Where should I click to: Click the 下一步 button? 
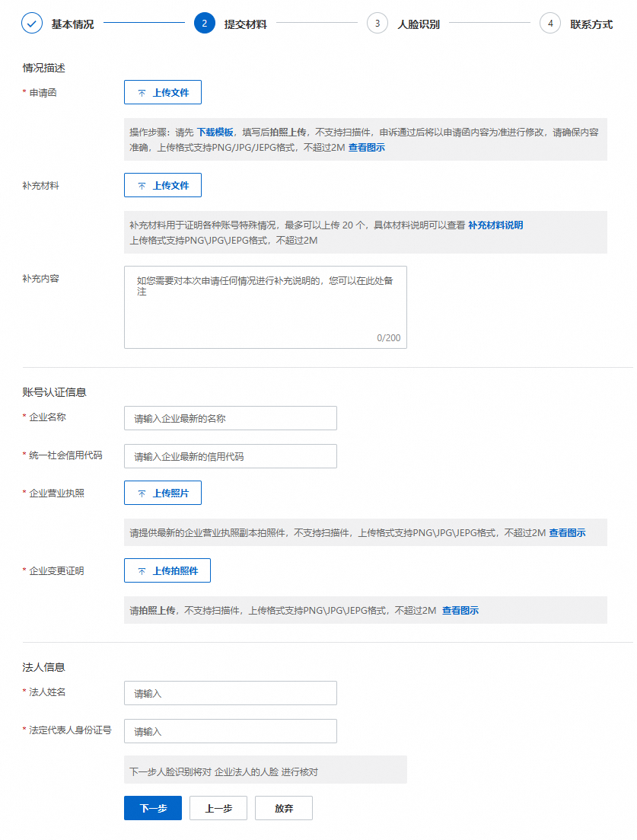click(153, 808)
